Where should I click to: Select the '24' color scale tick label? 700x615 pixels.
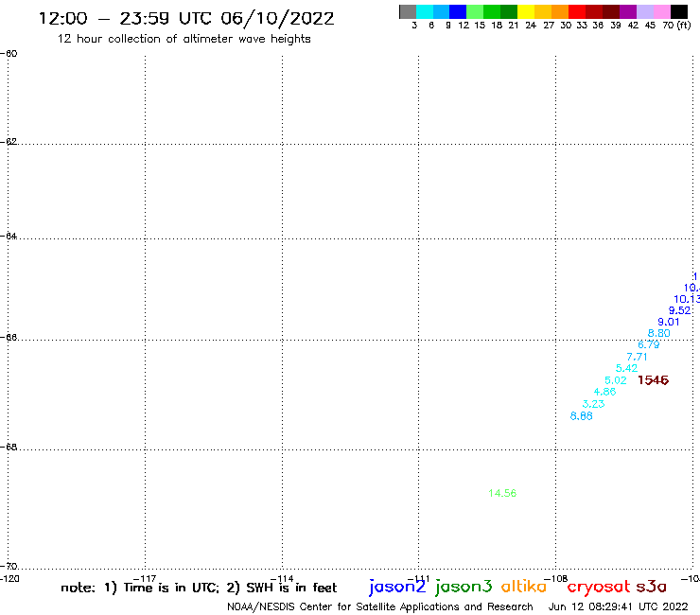(531, 26)
